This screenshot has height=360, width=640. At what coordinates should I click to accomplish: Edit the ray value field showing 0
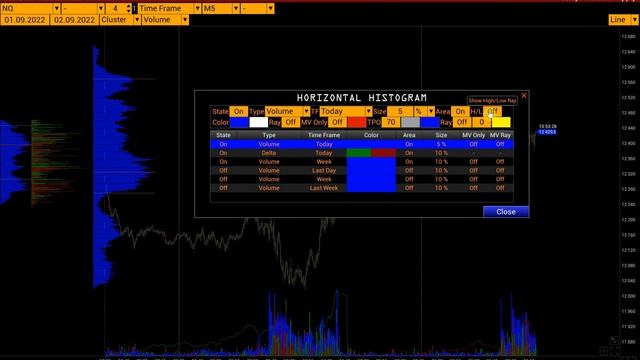(481, 122)
